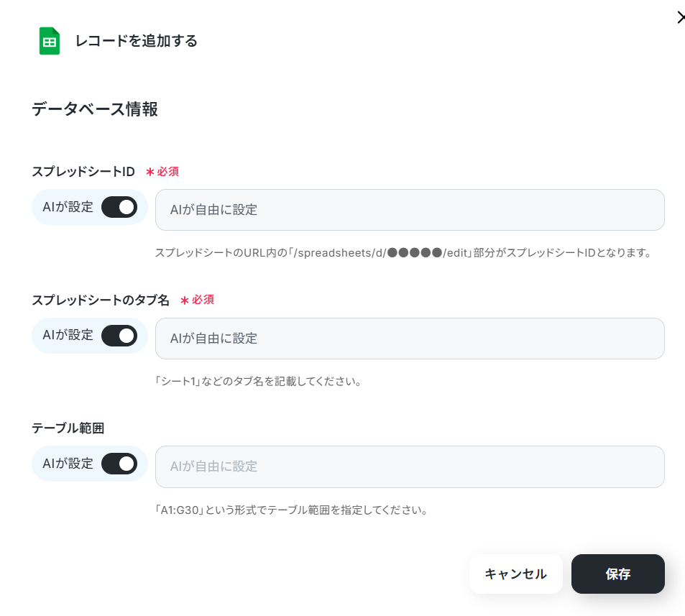Image resolution: width=685 pixels, height=616 pixels.
Task: Click the シート1 tab name hint text
Action: click(x=258, y=381)
